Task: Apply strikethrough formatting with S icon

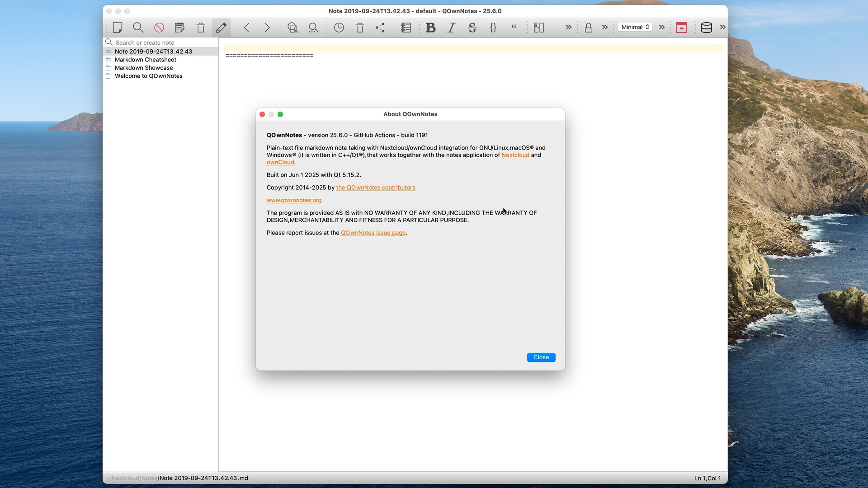Action: coord(472,28)
